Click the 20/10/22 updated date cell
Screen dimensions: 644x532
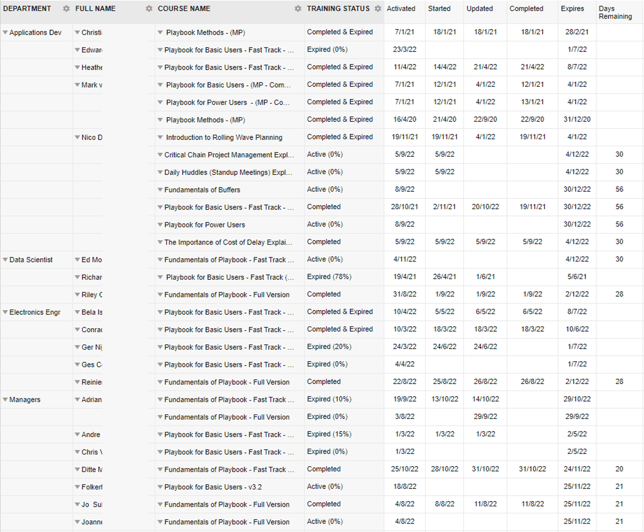point(485,207)
